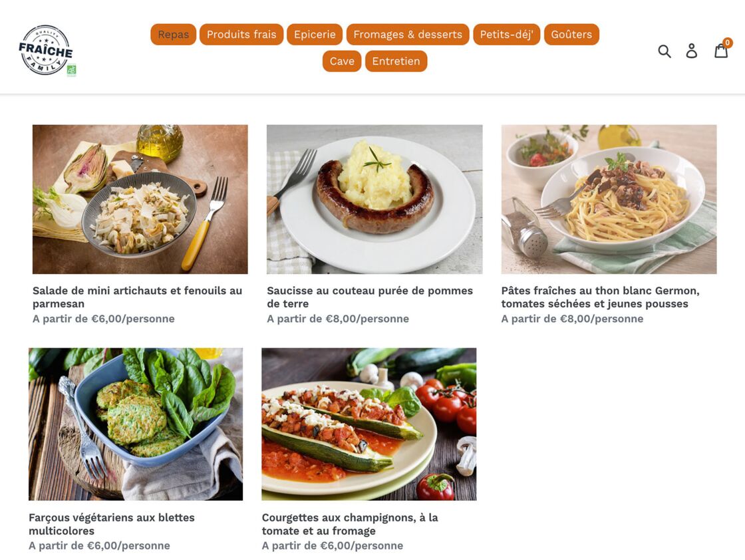Screen dimensions: 745x560
Task: Click the vegetarian farçous photo
Action: tap(136, 424)
